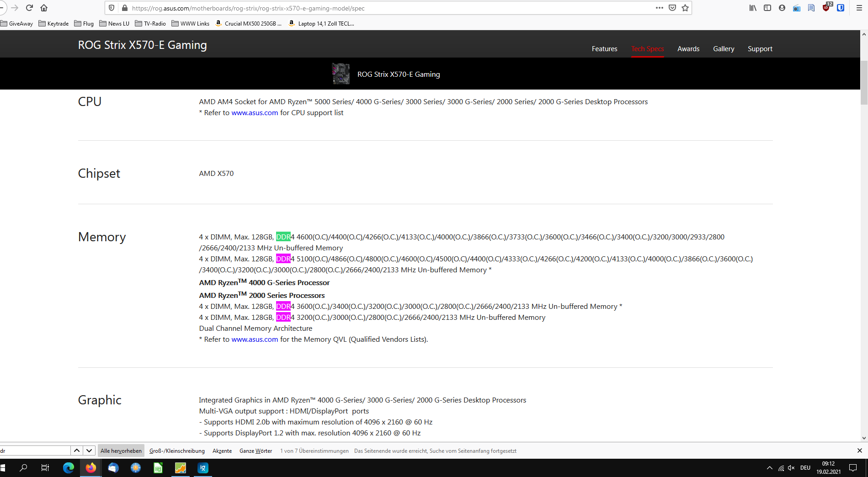Toggle the sidebar view

(767, 8)
